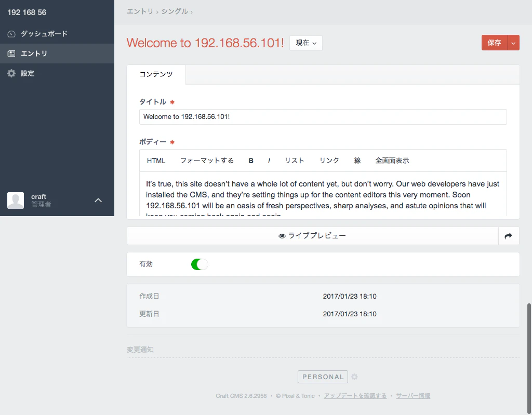Apply italic with the I toolbar button
The width and height of the screenshot is (532, 415).
coord(269,160)
